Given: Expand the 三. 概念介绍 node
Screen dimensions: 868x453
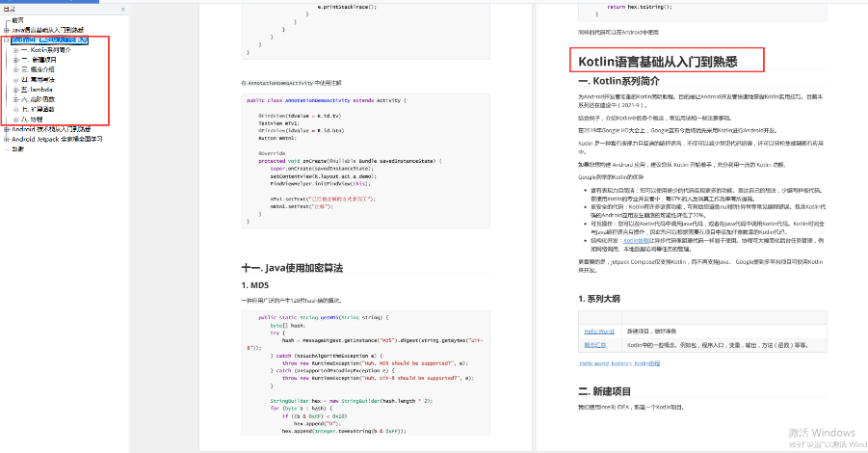Looking at the screenshot, I should (x=16, y=69).
